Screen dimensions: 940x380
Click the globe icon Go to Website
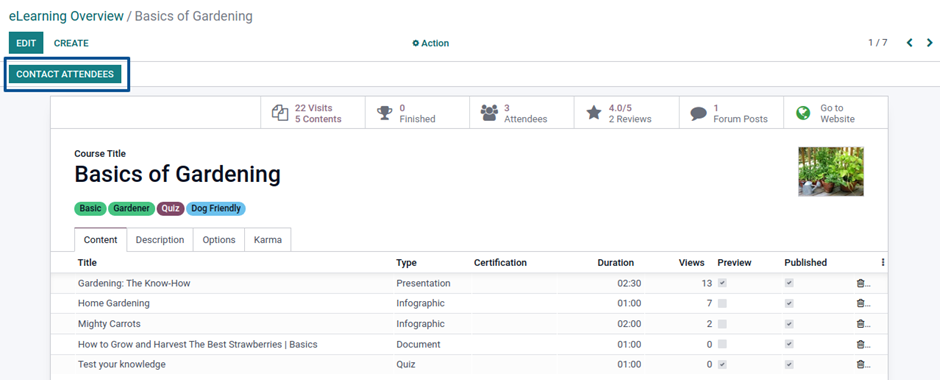[803, 113]
